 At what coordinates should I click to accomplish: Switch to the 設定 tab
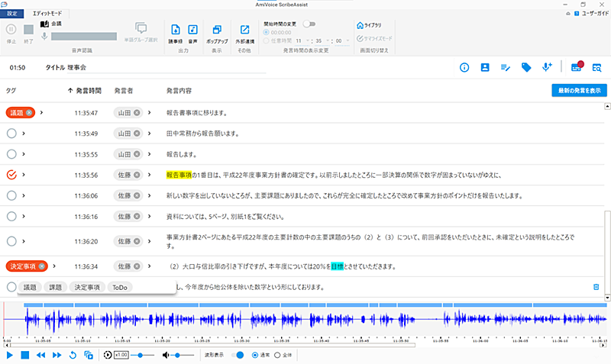[11, 14]
